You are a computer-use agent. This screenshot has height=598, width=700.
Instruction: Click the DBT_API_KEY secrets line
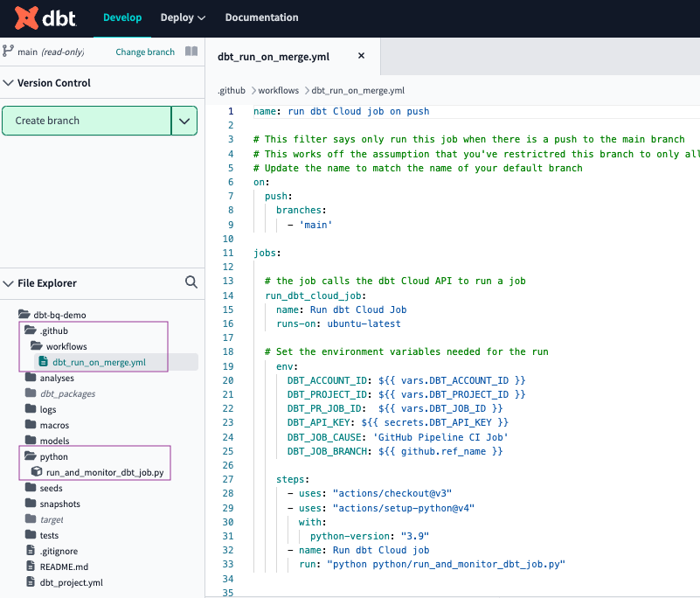point(398,422)
